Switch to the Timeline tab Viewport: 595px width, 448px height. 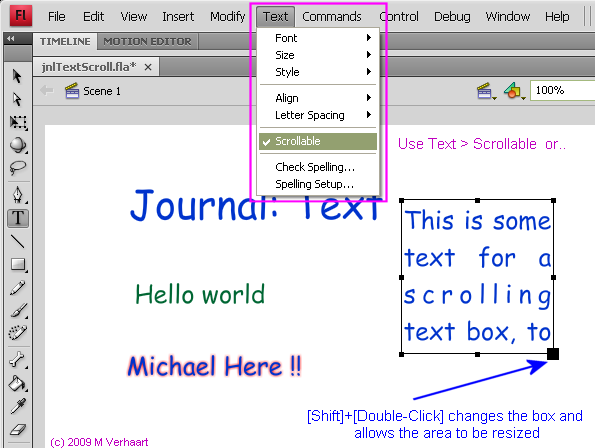(x=65, y=41)
